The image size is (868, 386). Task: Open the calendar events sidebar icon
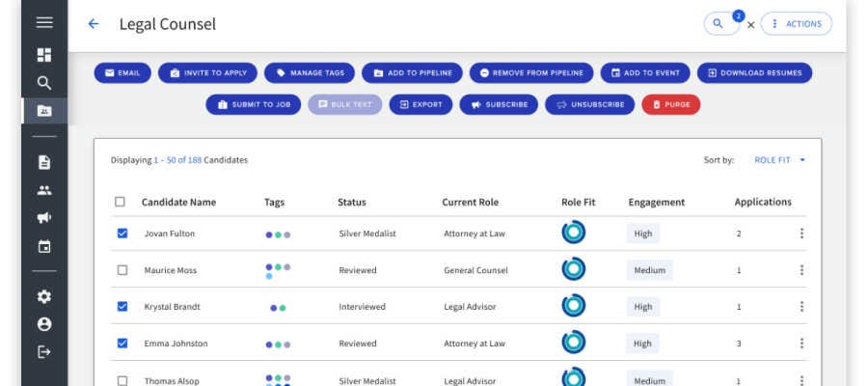click(x=44, y=246)
